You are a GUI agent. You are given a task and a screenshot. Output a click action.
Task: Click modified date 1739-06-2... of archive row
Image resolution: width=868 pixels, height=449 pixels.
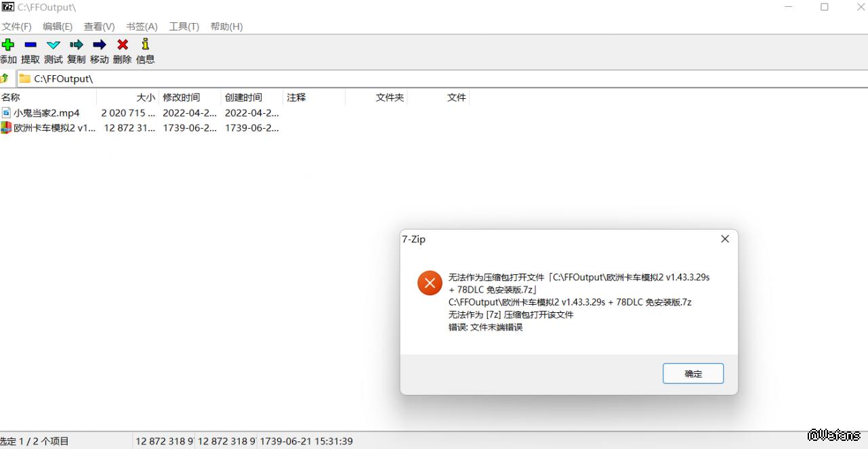point(190,128)
